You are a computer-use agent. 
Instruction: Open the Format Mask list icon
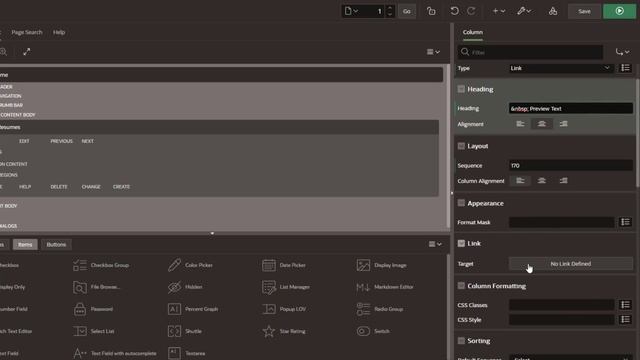(625, 222)
